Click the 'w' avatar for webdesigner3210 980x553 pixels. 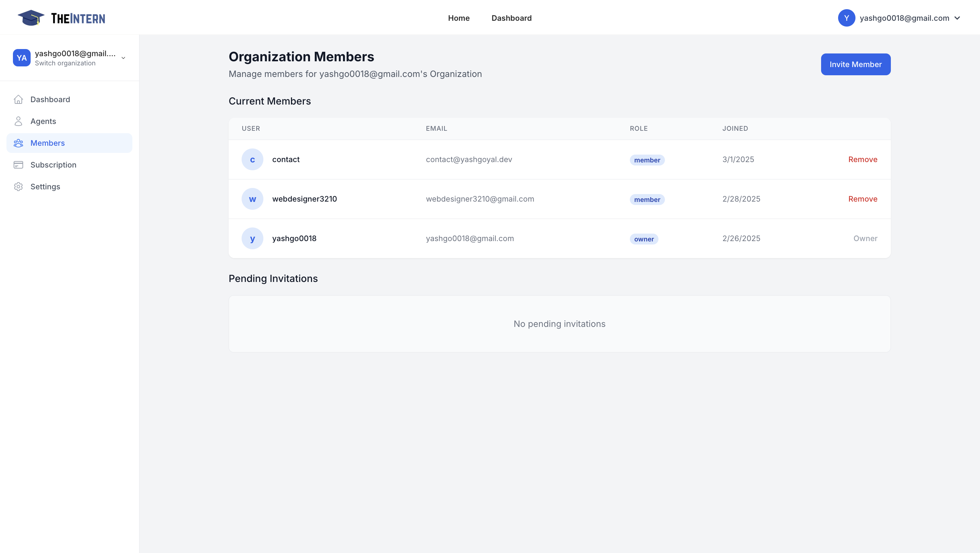coord(252,199)
